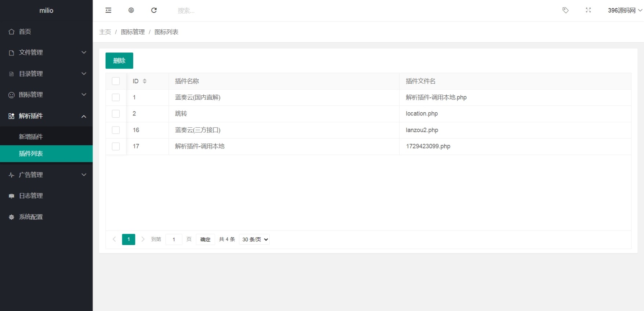Image resolution: width=644 pixels, height=311 pixels.
Task: Click the file icon beside 文件管理
Action: [11, 53]
